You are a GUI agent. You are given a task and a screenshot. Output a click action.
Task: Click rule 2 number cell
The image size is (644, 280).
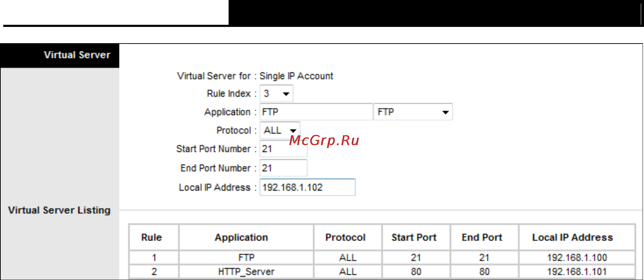(154, 272)
